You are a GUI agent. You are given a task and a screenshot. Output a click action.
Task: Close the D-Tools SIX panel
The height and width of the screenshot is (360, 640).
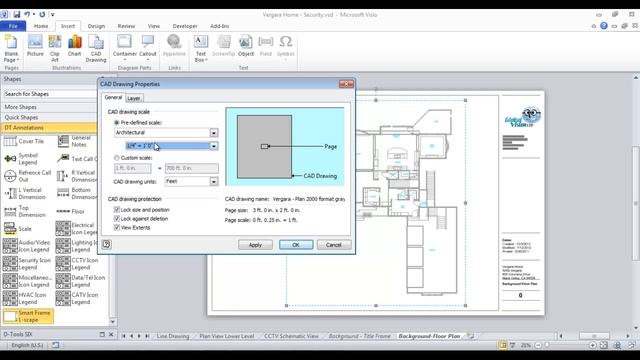tap(111, 334)
